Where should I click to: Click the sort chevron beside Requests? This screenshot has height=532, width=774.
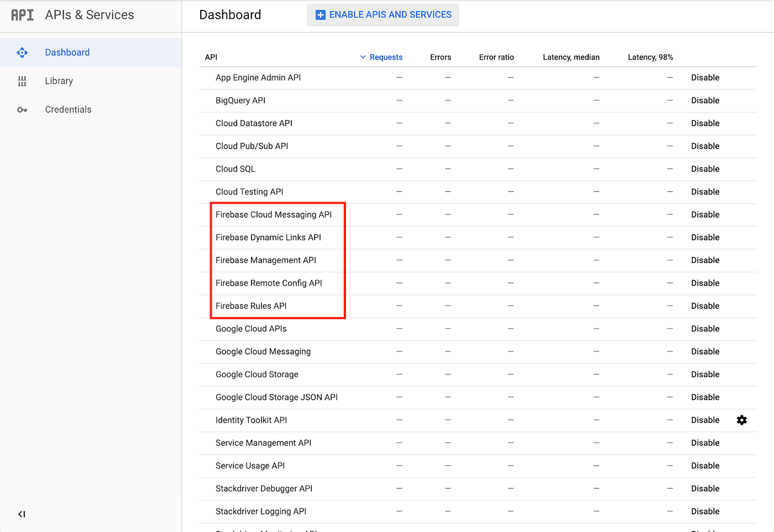[x=363, y=57]
